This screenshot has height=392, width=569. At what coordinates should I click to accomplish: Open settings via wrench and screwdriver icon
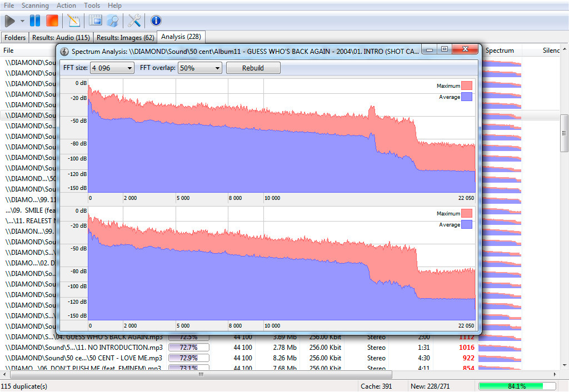[134, 21]
